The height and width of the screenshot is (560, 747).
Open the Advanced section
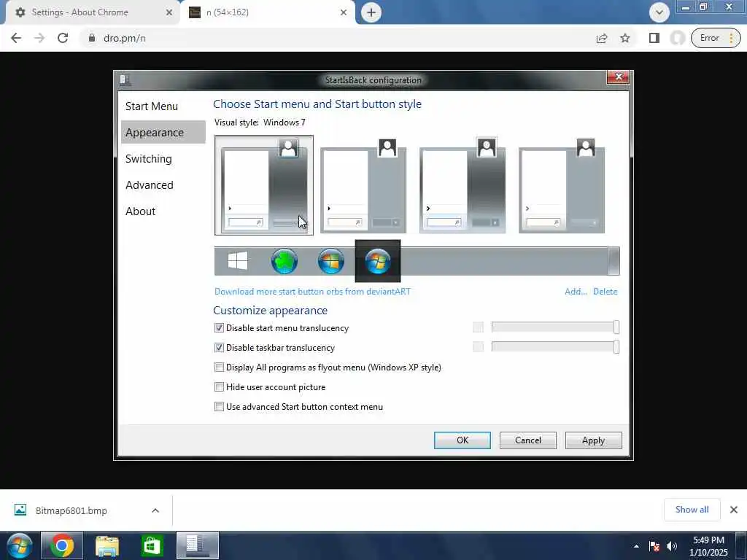149,184
